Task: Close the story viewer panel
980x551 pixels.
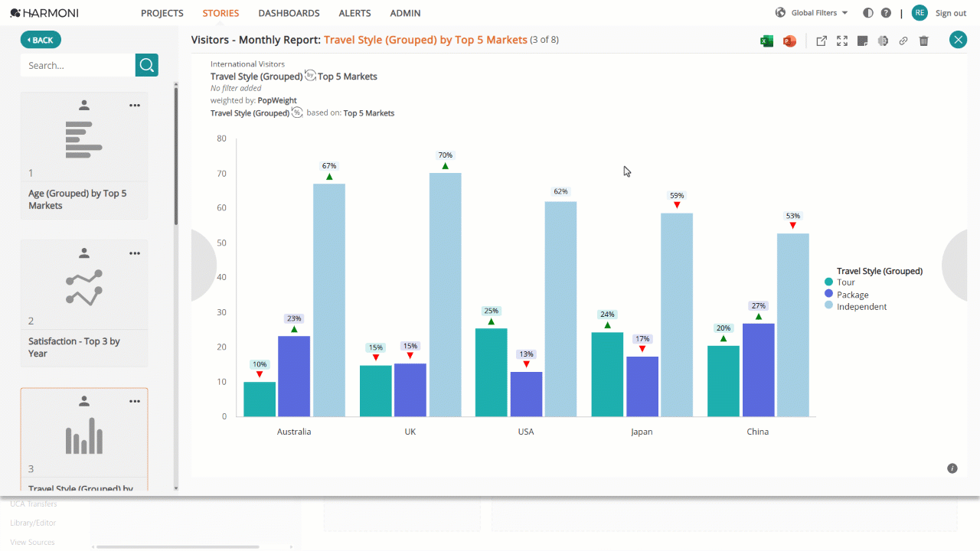Action: point(958,40)
